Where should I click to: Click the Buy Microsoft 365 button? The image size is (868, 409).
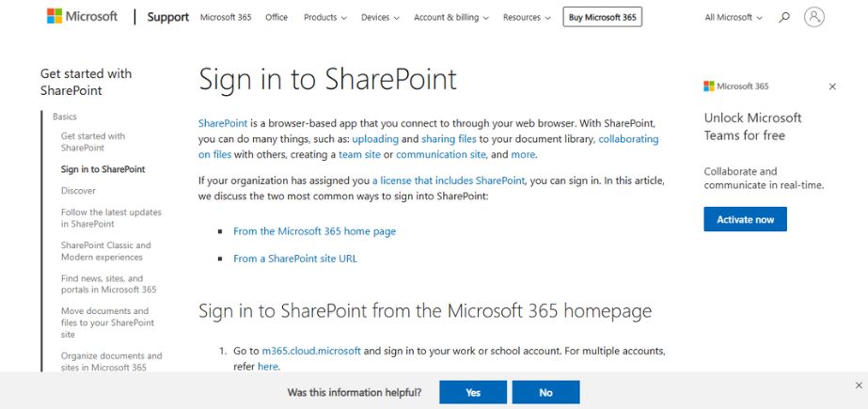pyautogui.click(x=602, y=17)
